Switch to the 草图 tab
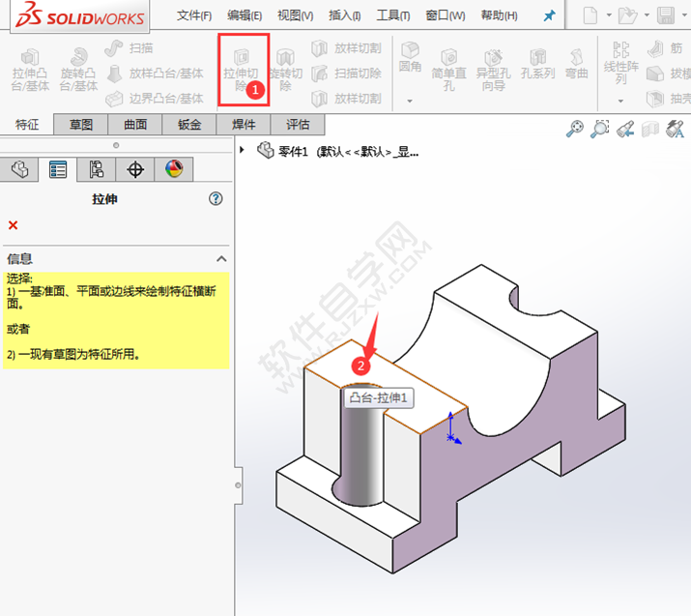This screenshot has width=691, height=616. (x=81, y=125)
